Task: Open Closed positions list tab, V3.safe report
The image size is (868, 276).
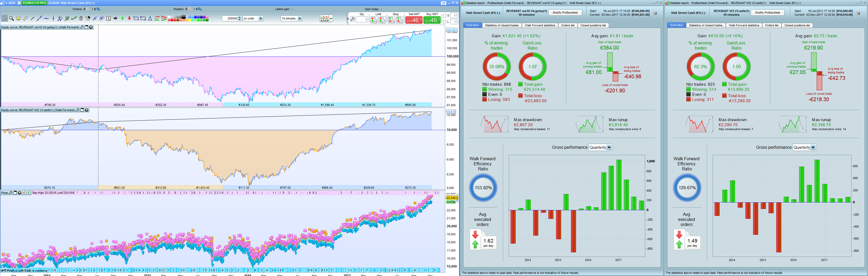Action: point(797,25)
